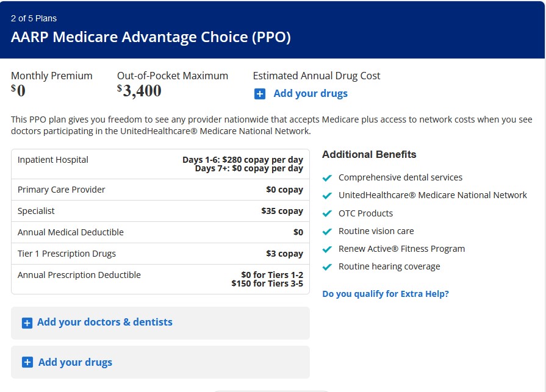Click the UnitedHealthcare Medicare National Network checkmark
546x392 pixels.
[327, 196]
